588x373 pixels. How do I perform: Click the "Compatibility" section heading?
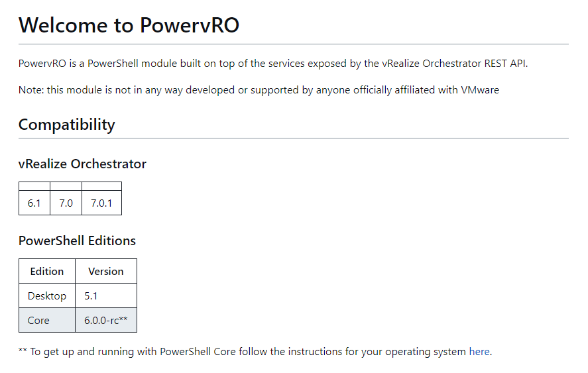[x=67, y=125]
